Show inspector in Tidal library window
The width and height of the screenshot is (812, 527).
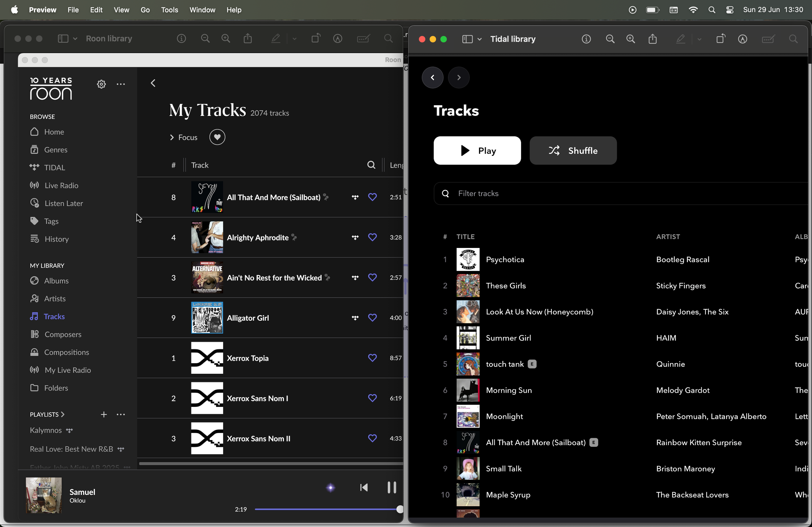586,39
